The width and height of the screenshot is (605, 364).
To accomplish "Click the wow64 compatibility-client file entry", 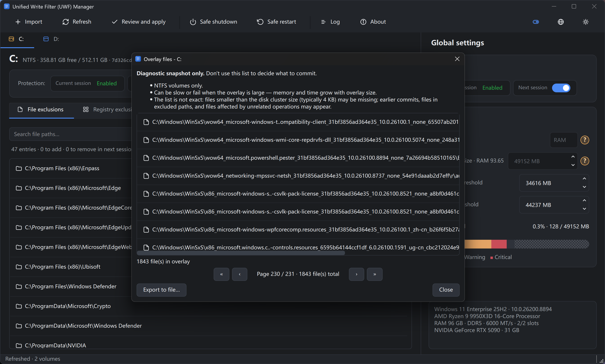I will coord(298,122).
